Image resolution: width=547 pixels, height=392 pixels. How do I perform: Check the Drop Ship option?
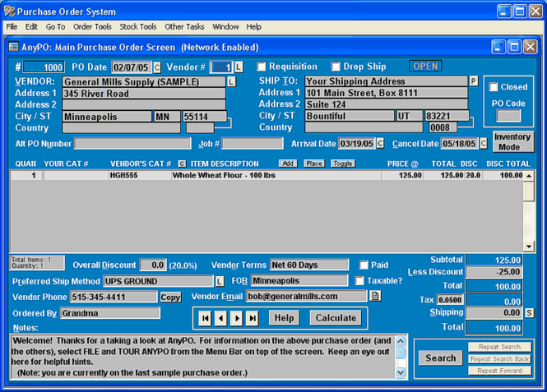pyautogui.click(x=336, y=67)
